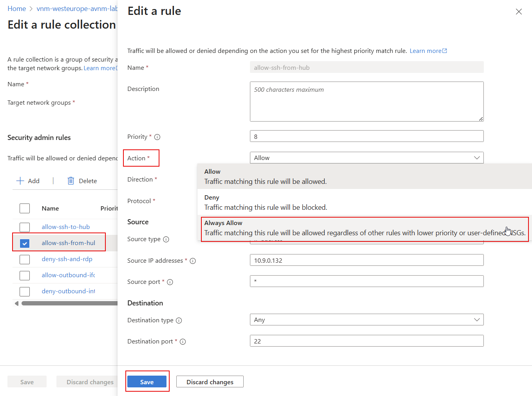Image resolution: width=532 pixels, height=396 pixels.
Task: Click the Source type info icon
Action: 166,239
